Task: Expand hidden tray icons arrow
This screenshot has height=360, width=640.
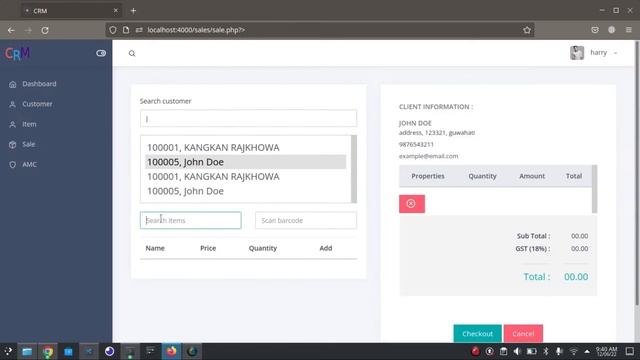Action: click(587, 351)
